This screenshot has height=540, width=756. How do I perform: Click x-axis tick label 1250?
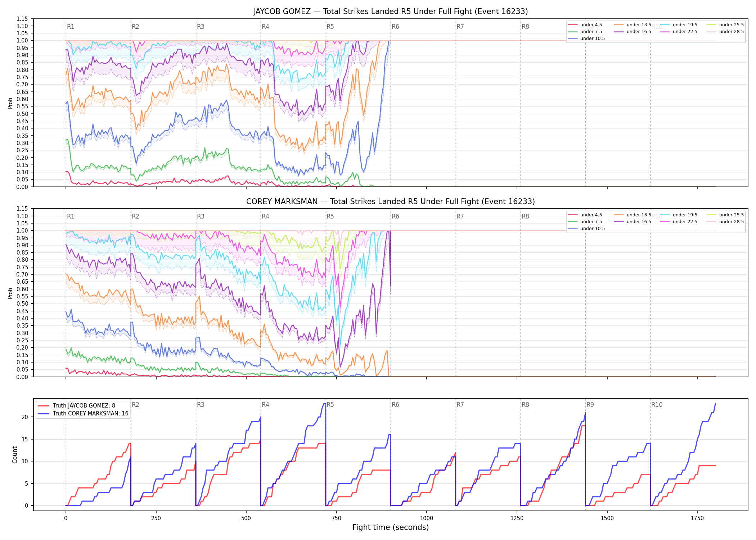point(517,518)
